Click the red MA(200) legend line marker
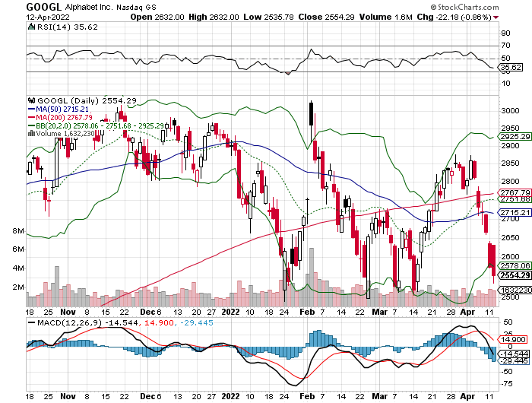 tap(31, 118)
